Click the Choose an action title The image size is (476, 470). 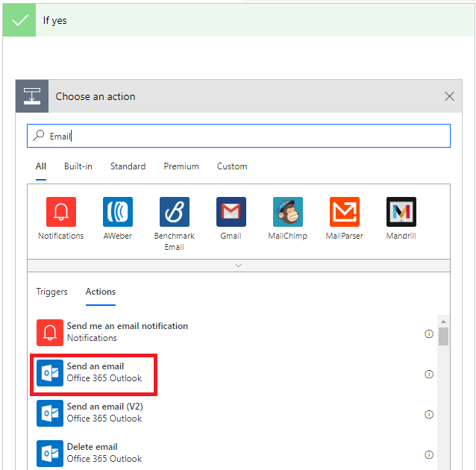point(95,96)
